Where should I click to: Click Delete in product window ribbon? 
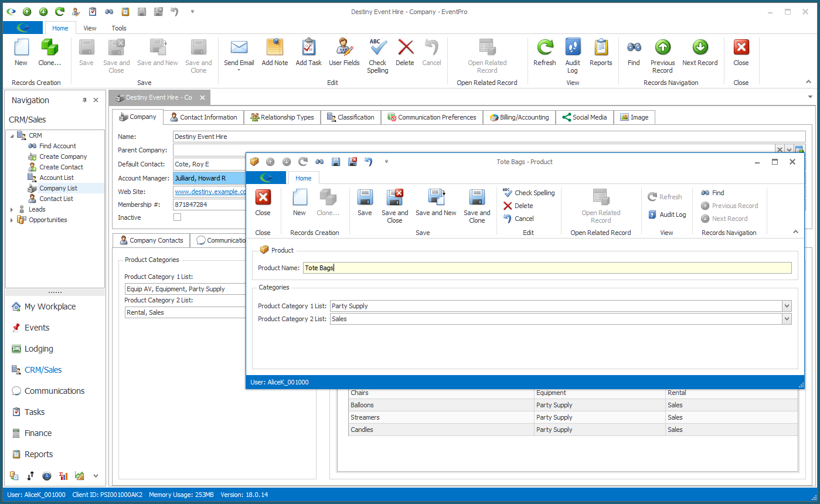[518, 206]
